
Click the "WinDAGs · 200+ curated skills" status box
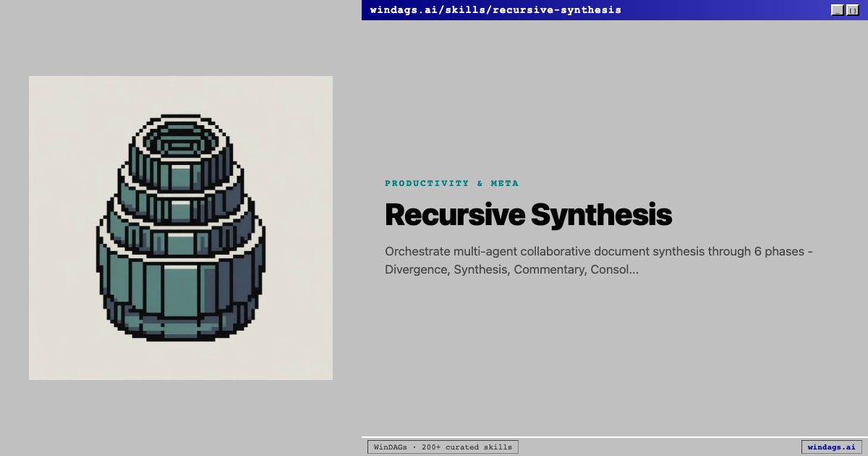point(443,447)
